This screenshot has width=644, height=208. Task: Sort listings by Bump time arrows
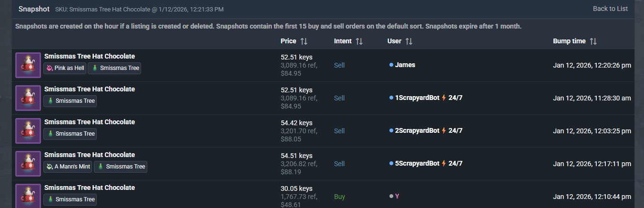[x=593, y=41]
